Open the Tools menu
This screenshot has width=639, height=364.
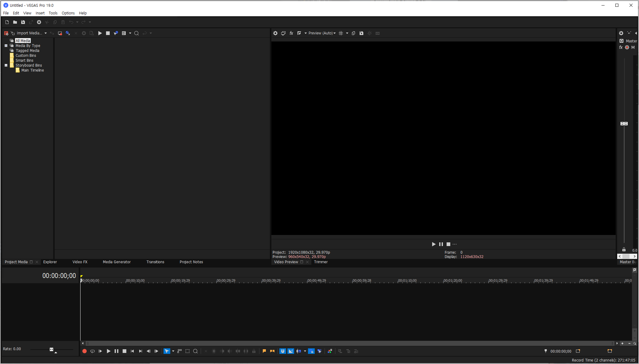point(53,13)
